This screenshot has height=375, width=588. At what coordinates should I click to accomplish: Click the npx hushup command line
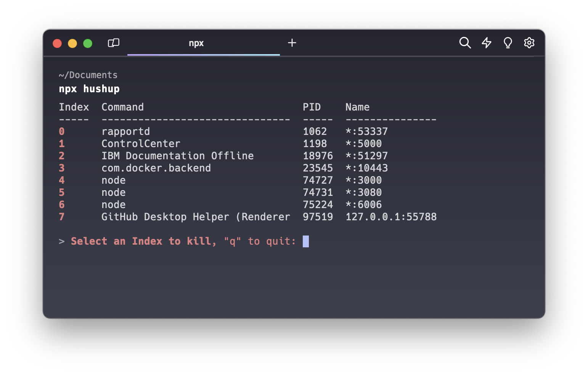pyautogui.click(x=89, y=89)
